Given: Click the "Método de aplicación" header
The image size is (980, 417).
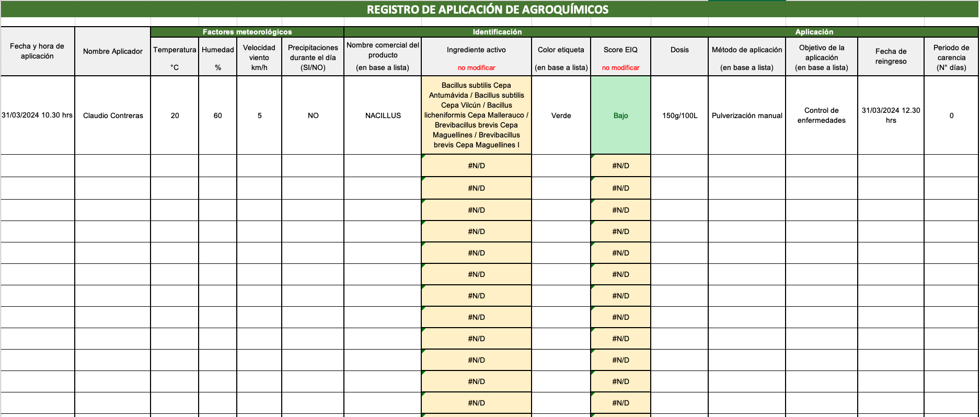Looking at the screenshot, I should (x=747, y=56).
